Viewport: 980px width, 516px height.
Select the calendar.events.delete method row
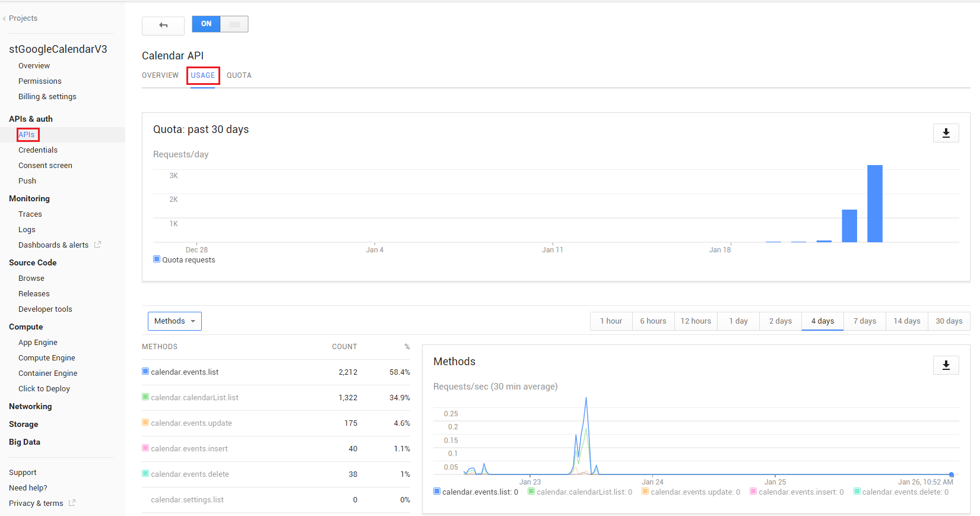(276, 474)
